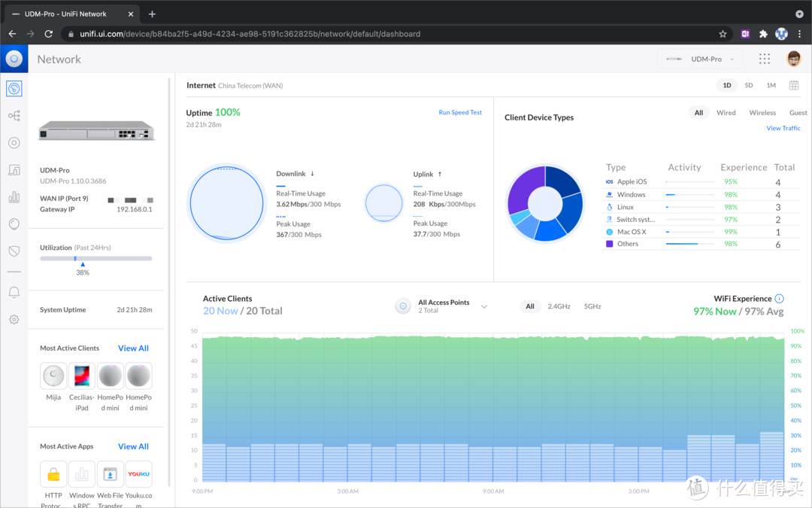This screenshot has height=508, width=812.
Task: Select the 1D time range
Action: [x=727, y=86]
